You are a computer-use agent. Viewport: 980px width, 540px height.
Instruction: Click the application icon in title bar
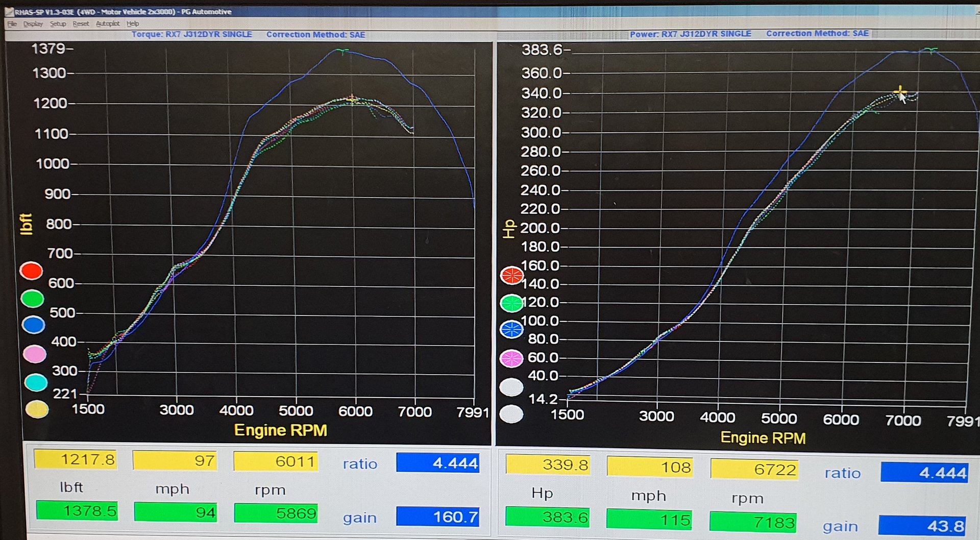(x=9, y=12)
